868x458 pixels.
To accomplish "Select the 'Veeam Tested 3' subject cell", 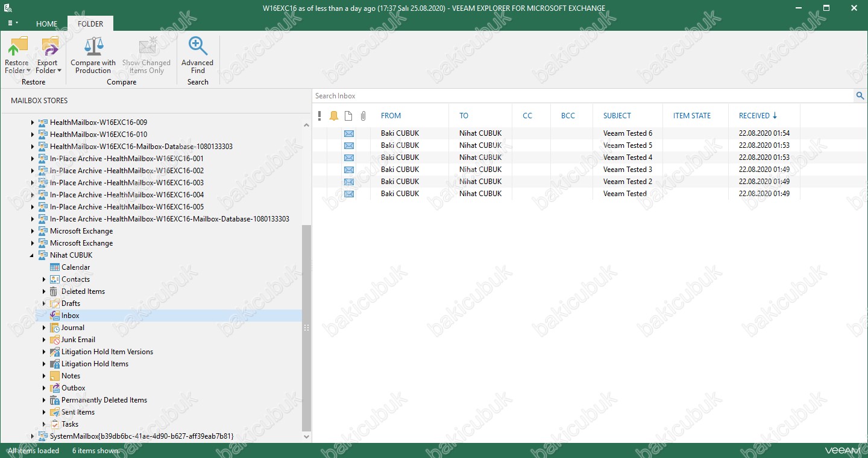I will (x=627, y=170).
